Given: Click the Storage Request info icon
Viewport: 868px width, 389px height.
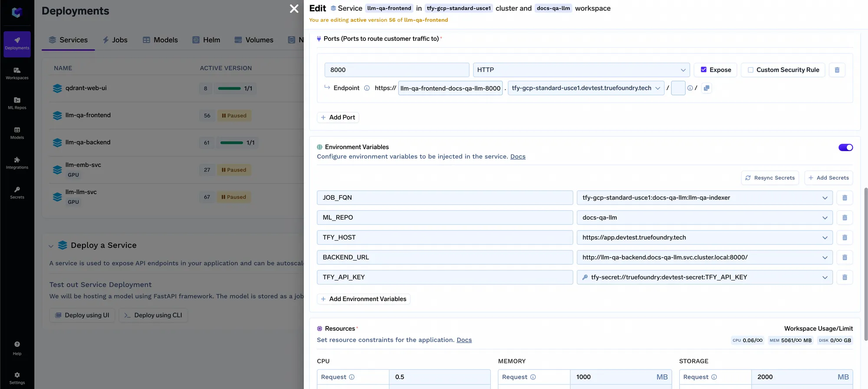Looking at the screenshot, I should coord(714,377).
